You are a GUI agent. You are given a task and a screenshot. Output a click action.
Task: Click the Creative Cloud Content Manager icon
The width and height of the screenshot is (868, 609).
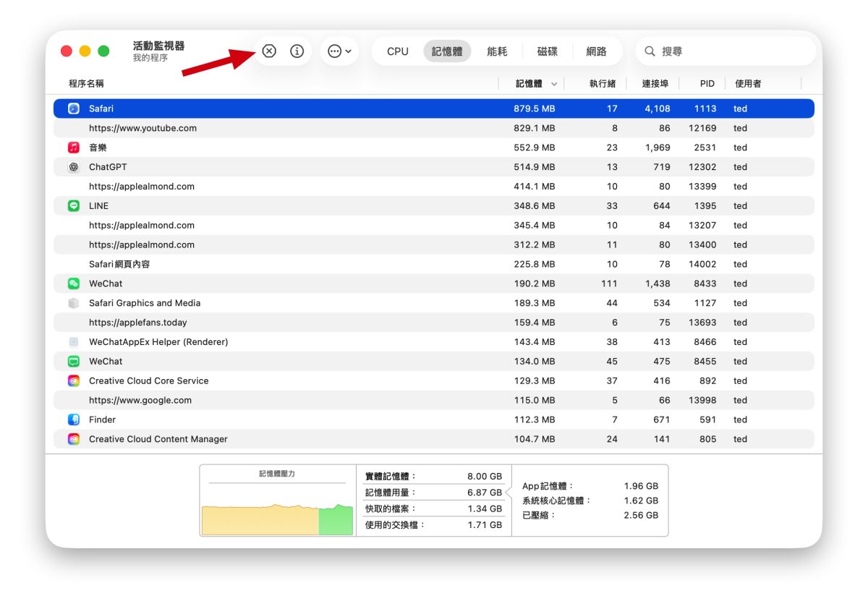click(x=74, y=439)
